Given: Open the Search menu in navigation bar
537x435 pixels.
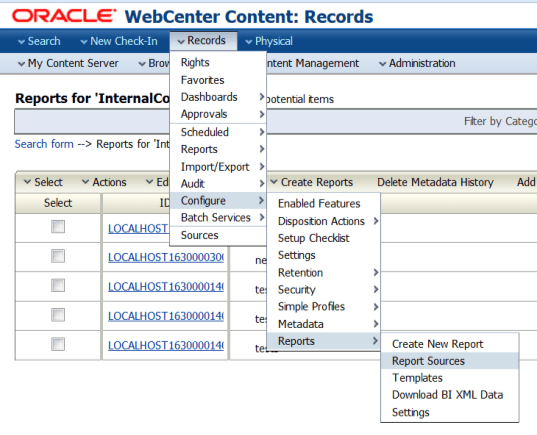Looking at the screenshot, I should coord(39,41).
